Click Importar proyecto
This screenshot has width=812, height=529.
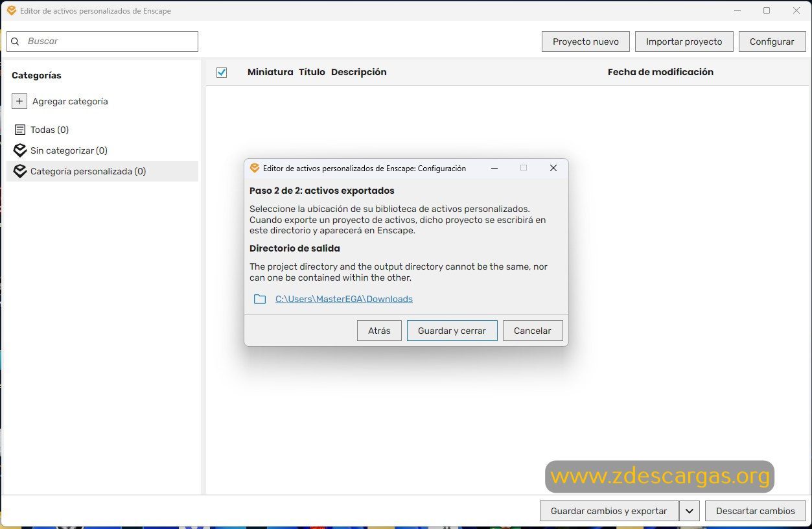click(x=684, y=41)
